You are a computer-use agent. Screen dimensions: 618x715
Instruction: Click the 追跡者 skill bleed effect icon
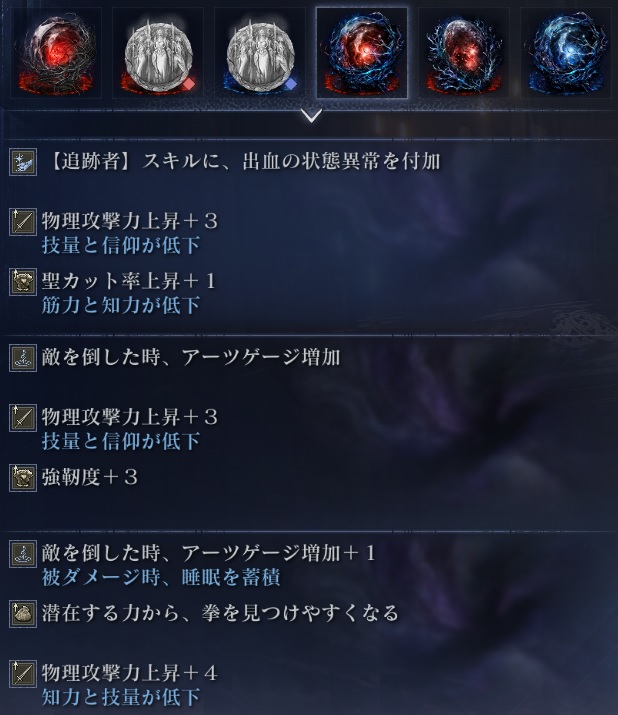[x=23, y=162]
